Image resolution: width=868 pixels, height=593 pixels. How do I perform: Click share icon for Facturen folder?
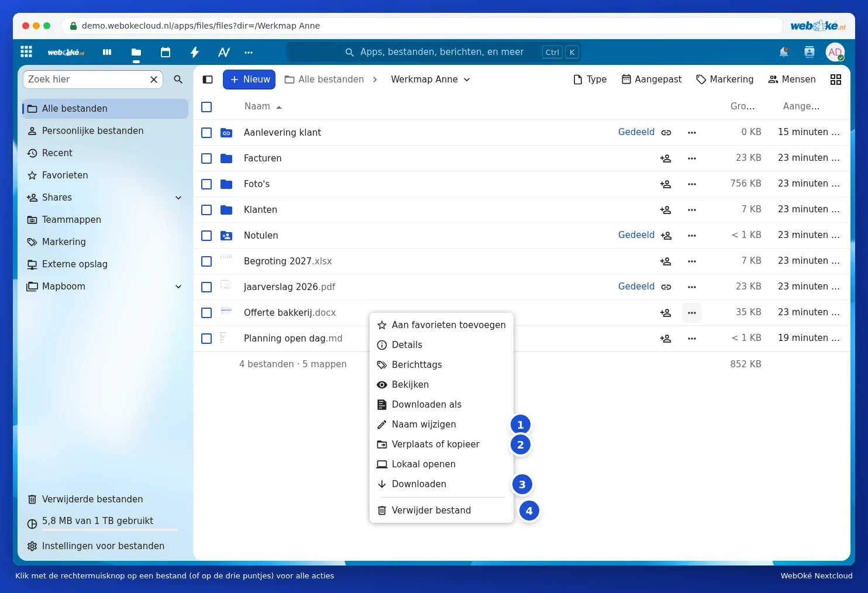[x=666, y=158]
